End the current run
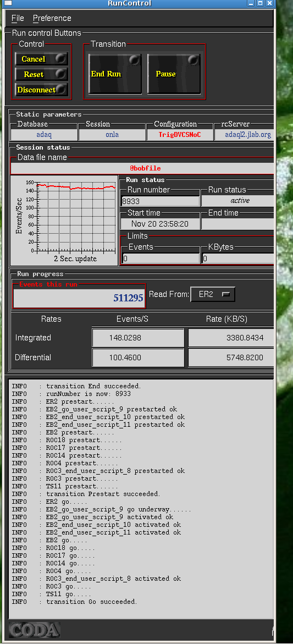This screenshot has height=644, width=293. click(x=115, y=74)
